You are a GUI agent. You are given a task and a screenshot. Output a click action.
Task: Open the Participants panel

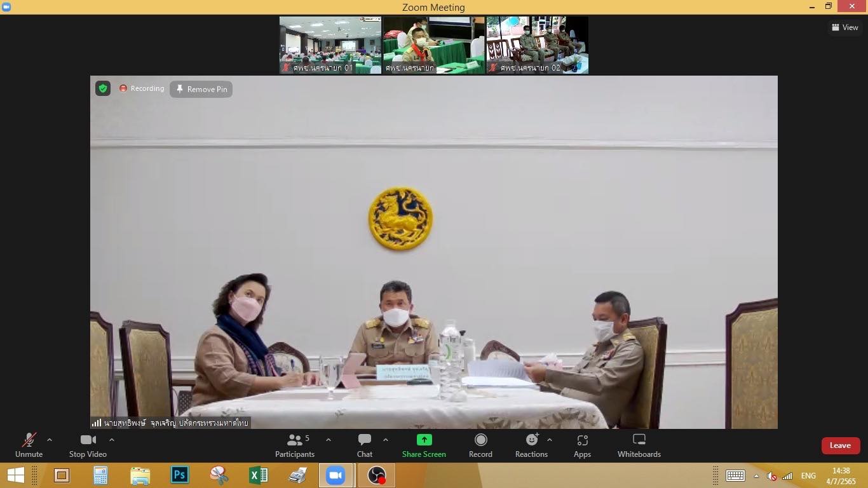294,445
